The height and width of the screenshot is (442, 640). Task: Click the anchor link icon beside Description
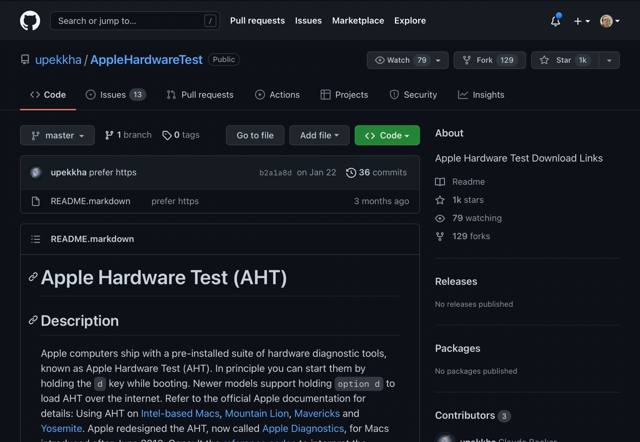pos(33,321)
